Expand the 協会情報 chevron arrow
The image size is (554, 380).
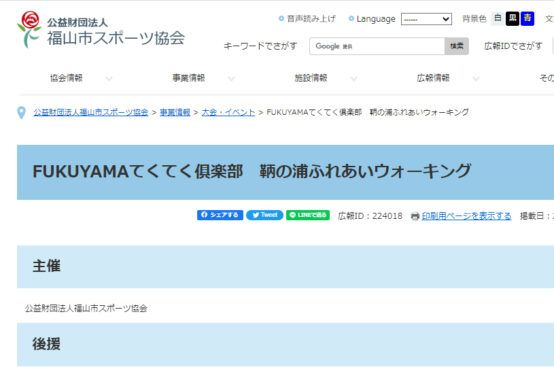tap(109, 78)
